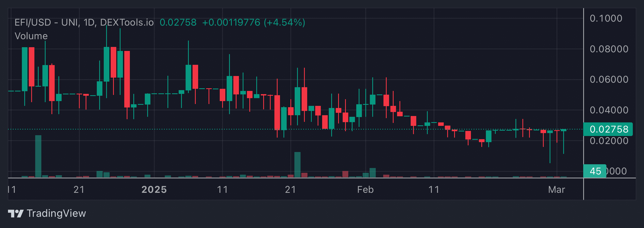Click the 0.02000 price axis label
Screen dimensions: 644x228
(609, 141)
